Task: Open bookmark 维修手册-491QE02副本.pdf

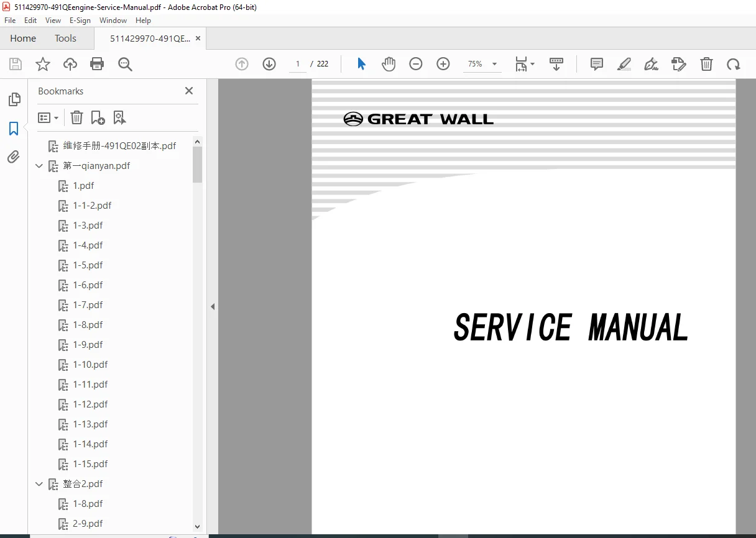Action: pos(119,146)
